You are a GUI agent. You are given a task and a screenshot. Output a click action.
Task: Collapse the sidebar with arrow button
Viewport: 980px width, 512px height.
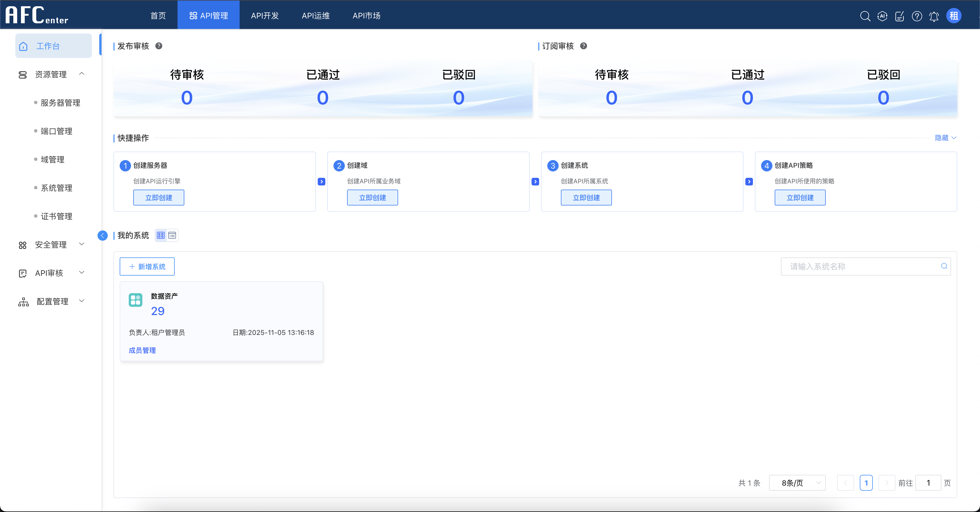tap(102, 235)
